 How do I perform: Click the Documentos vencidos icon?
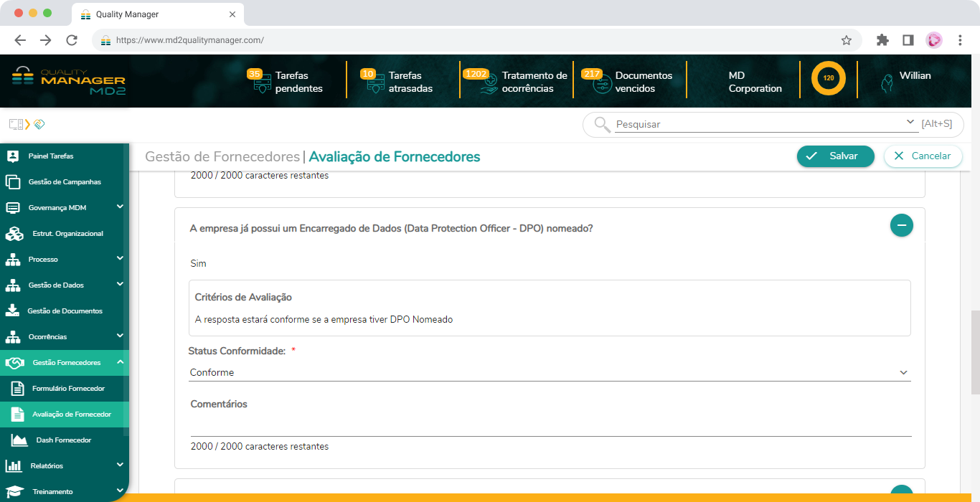coord(600,84)
